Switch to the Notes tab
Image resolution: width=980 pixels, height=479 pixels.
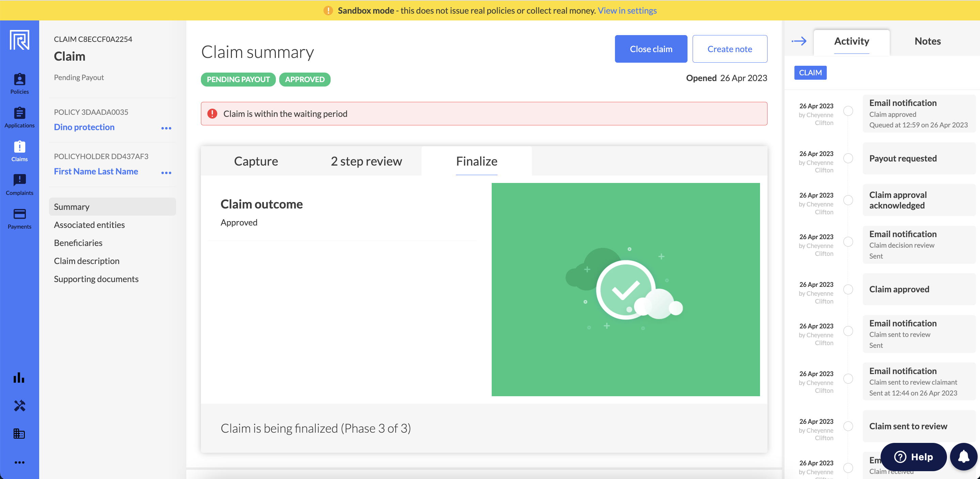click(927, 41)
